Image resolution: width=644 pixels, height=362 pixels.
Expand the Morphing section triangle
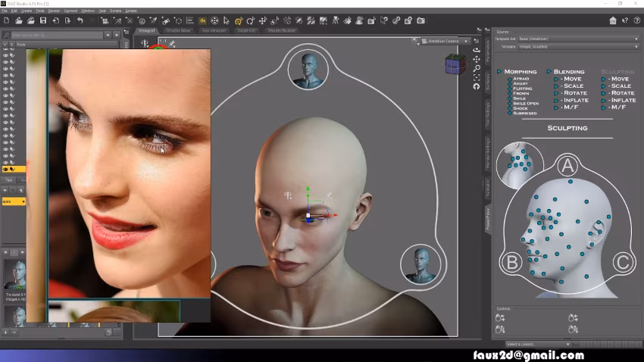click(x=499, y=71)
